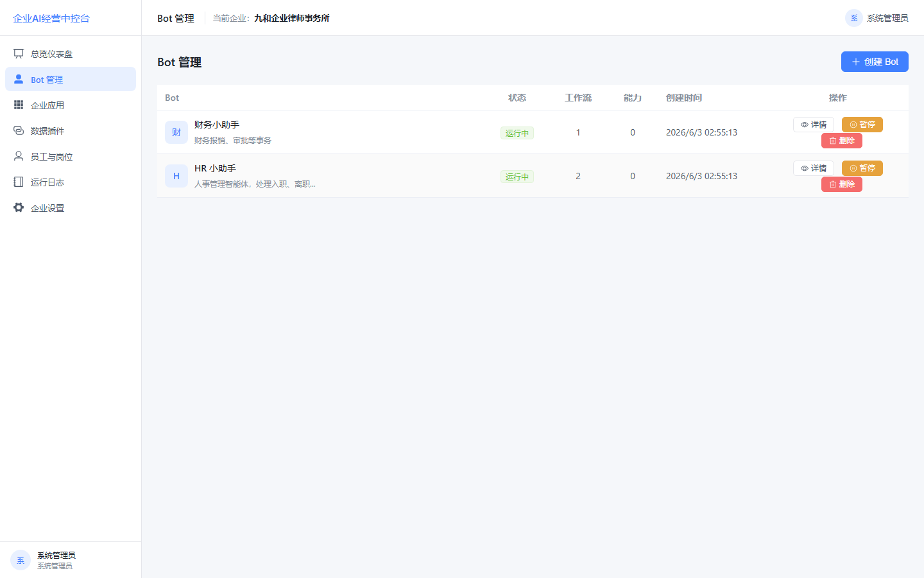Click the 总览仪表盘 dashboard icon
Image resolution: width=924 pixels, height=578 pixels.
coord(19,54)
